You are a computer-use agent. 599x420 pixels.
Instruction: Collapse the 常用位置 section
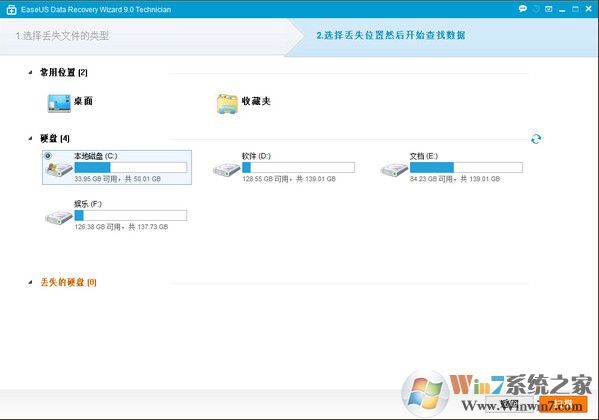click(30, 72)
